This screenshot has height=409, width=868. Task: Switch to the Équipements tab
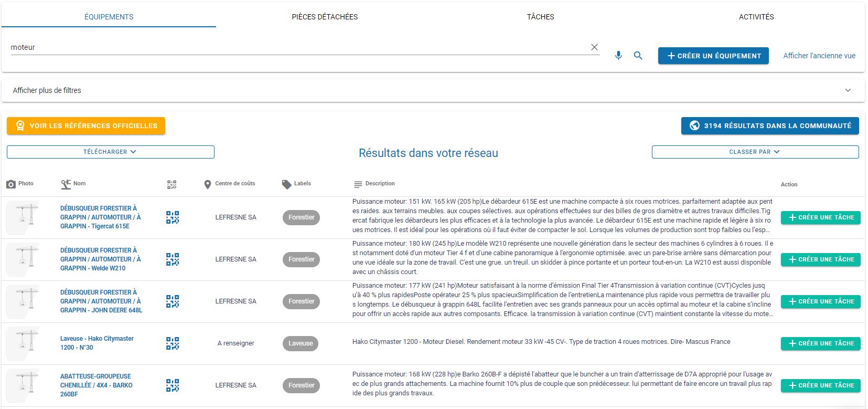pos(109,17)
